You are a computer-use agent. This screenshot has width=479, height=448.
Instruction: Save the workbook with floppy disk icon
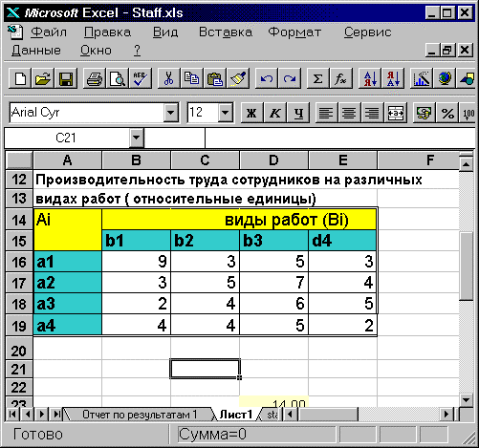pyautogui.click(x=66, y=78)
